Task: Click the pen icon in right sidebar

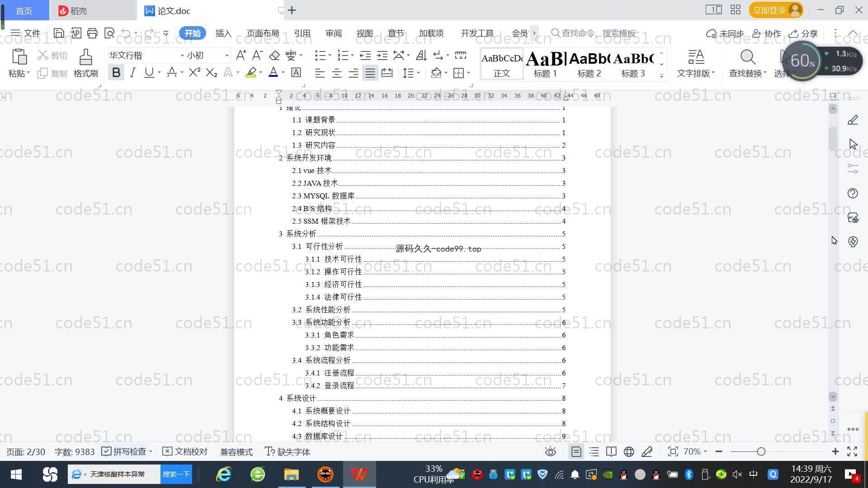Action: pyautogui.click(x=853, y=120)
